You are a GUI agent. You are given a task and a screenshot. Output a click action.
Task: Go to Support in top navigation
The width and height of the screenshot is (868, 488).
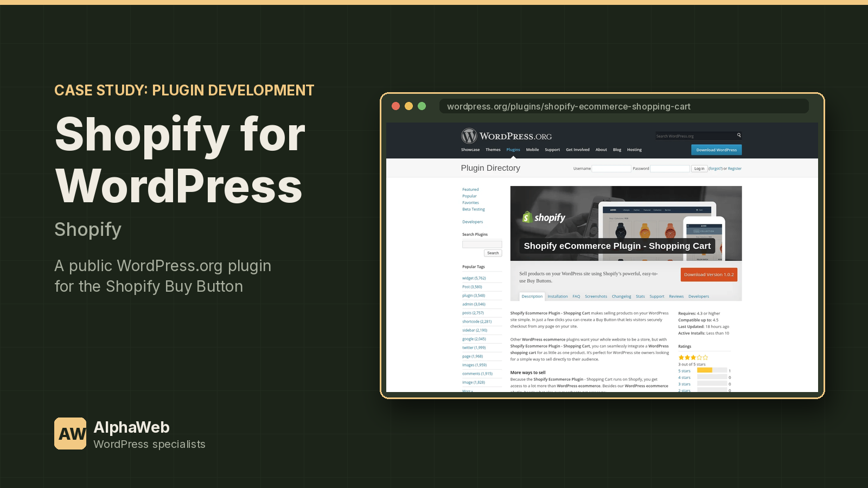552,150
